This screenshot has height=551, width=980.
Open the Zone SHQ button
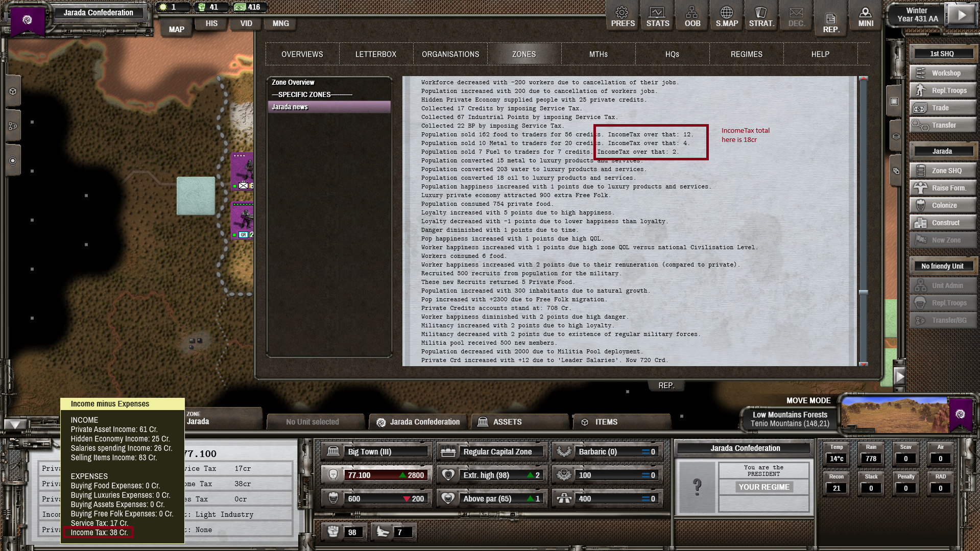(943, 171)
